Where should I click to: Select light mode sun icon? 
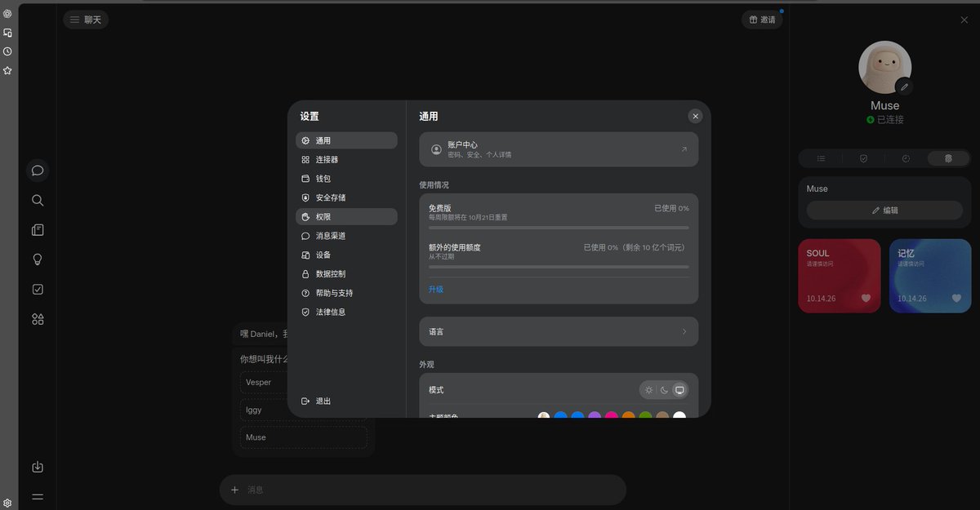(649, 390)
